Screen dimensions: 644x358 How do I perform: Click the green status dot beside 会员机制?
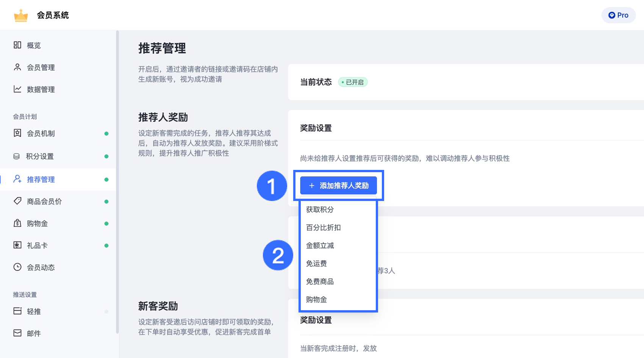pyautogui.click(x=106, y=133)
